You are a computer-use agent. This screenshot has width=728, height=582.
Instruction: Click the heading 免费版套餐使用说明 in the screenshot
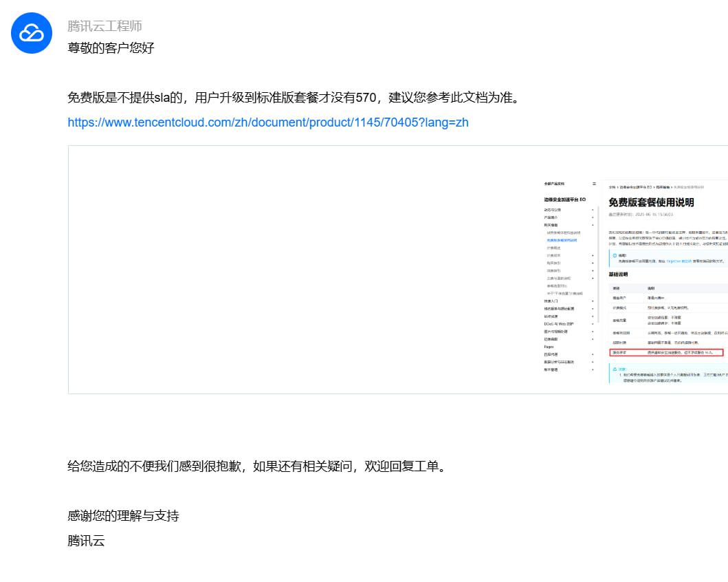(x=651, y=202)
